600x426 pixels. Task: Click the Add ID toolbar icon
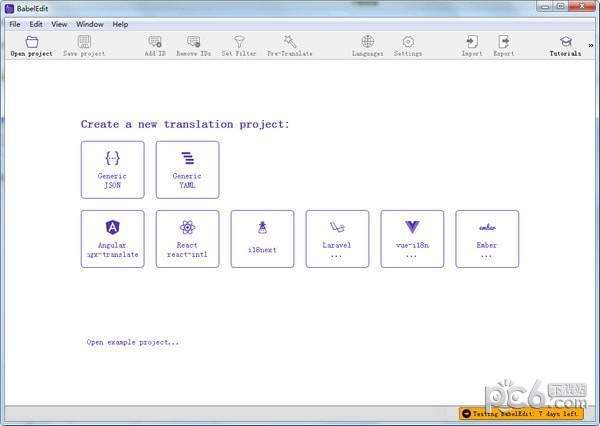pyautogui.click(x=155, y=45)
